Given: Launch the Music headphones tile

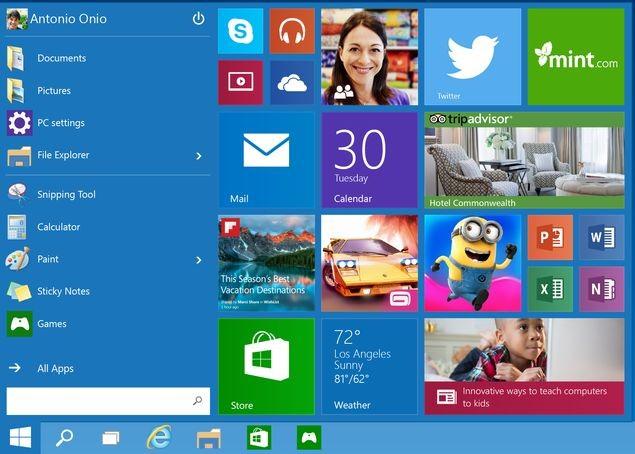Looking at the screenshot, I should (x=291, y=31).
